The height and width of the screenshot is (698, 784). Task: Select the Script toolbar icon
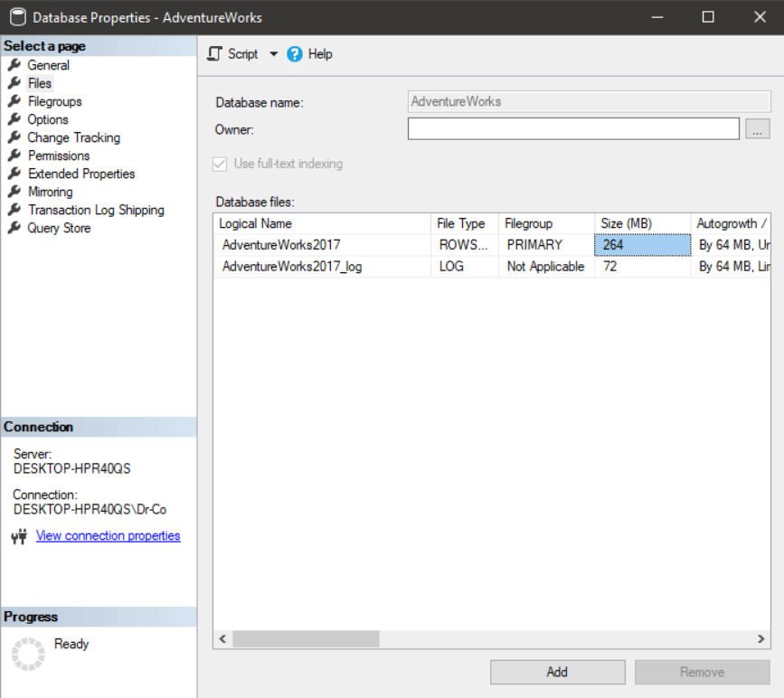click(x=214, y=54)
